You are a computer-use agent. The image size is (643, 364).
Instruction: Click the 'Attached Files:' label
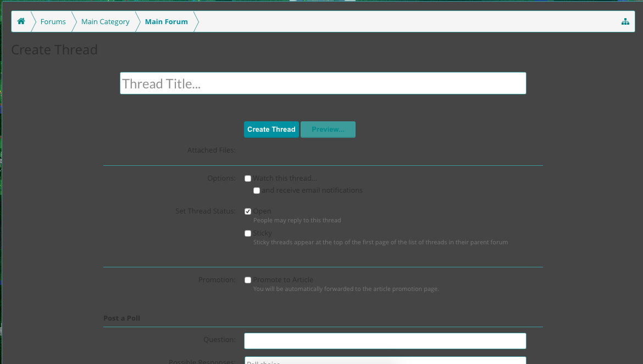[211, 150]
